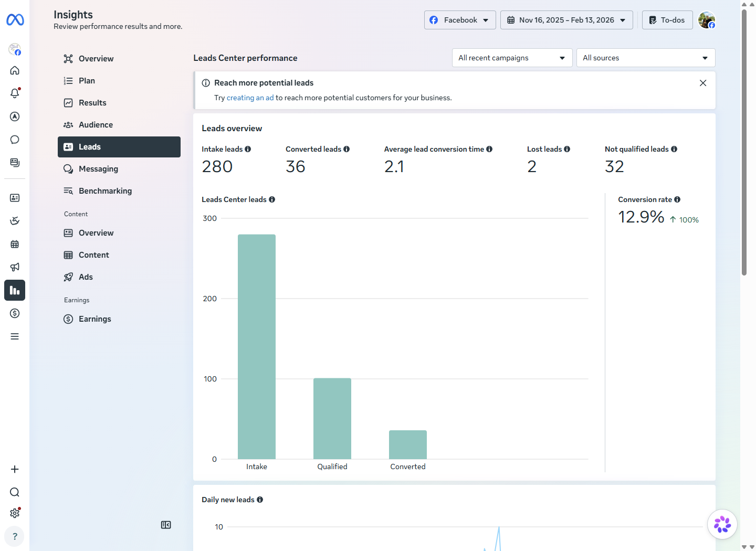Open the date range picker dropdown
This screenshot has height=551, width=756.
[566, 20]
